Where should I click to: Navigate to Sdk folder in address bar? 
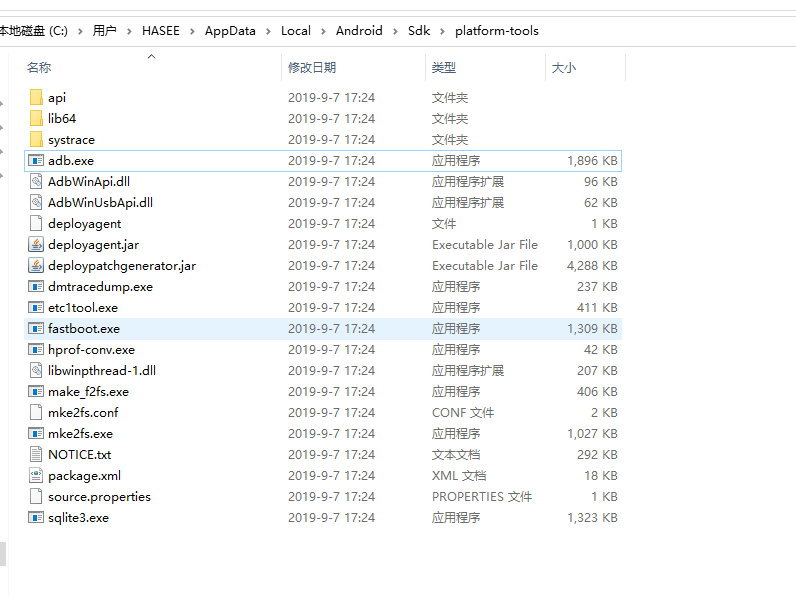pyautogui.click(x=419, y=31)
